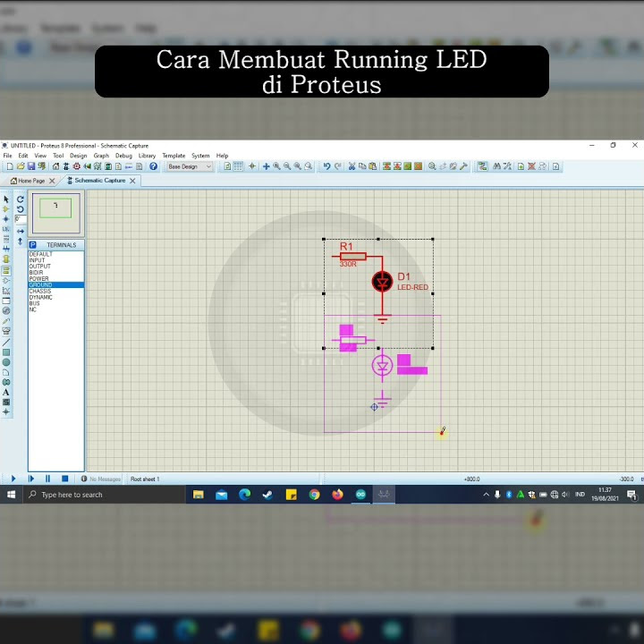Click the No Messages status indicator
The image size is (644, 644).
[100, 479]
